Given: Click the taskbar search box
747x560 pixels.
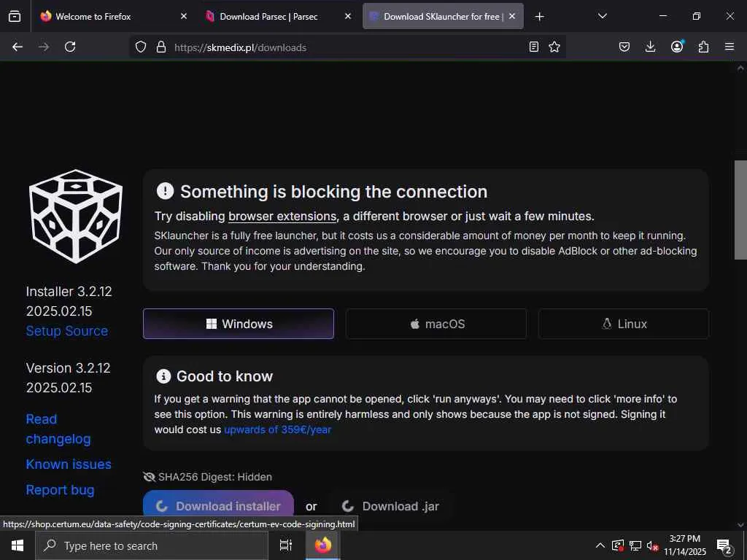Looking at the screenshot, I should (152, 545).
